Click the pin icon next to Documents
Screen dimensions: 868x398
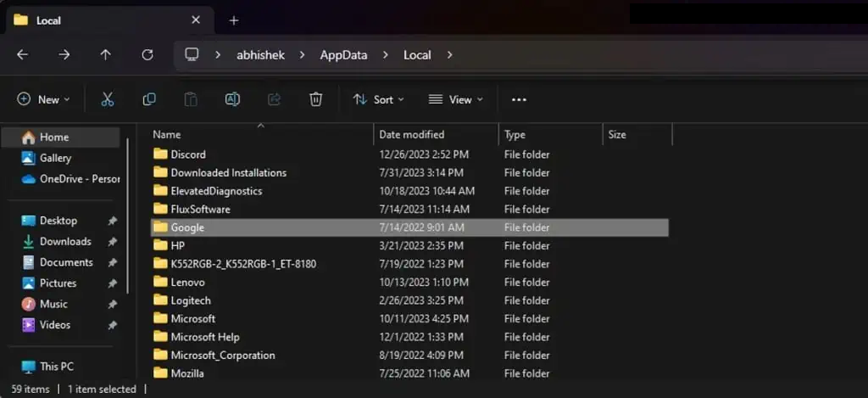pyautogui.click(x=113, y=263)
